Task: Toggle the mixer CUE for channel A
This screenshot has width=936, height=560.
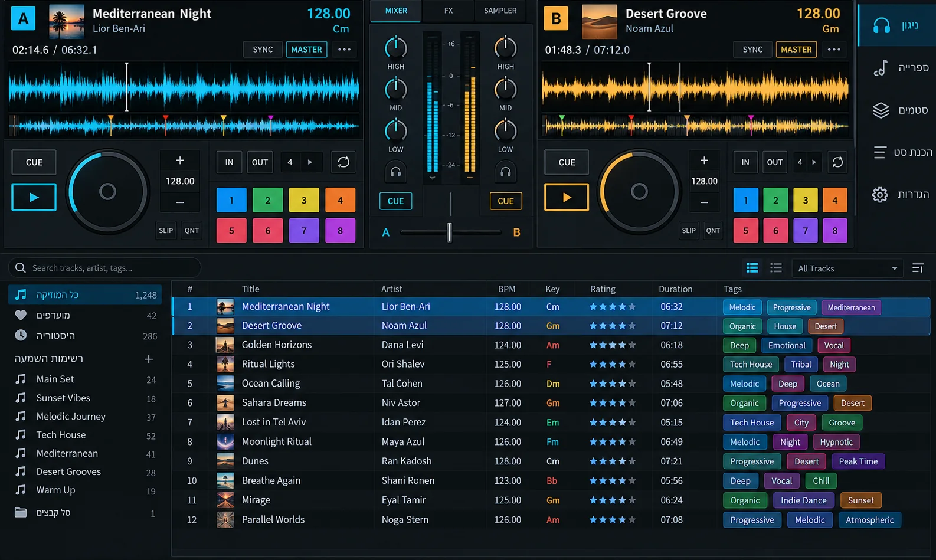Action: [395, 201]
